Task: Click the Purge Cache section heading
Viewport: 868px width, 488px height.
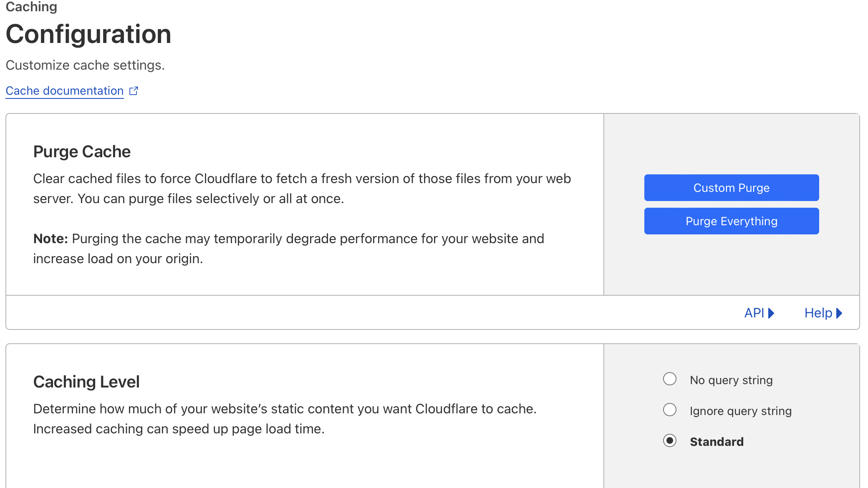Action: pyautogui.click(x=82, y=151)
